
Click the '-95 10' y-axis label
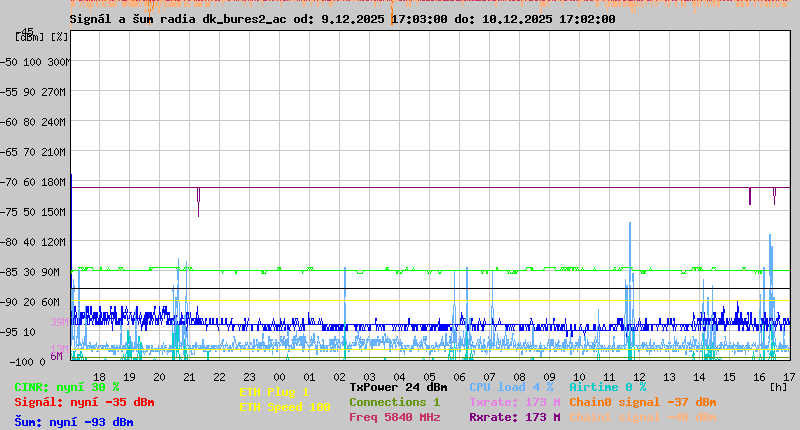point(18,332)
